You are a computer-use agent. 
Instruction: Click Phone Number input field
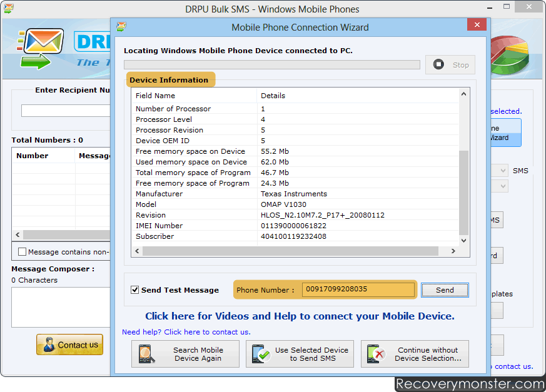(358, 289)
